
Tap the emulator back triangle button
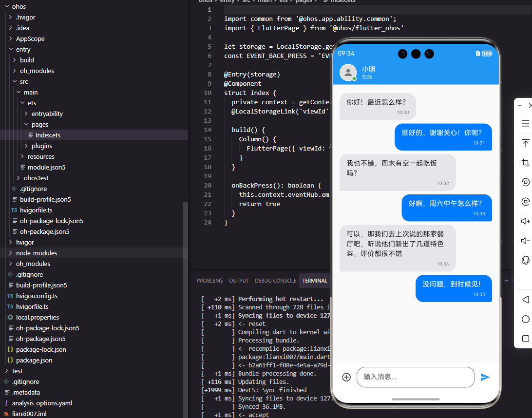[526, 299]
